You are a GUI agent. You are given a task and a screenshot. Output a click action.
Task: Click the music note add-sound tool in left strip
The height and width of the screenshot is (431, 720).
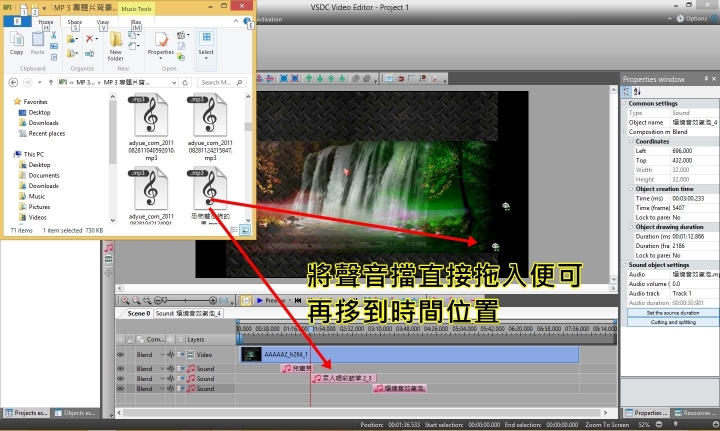pos(108,248)
